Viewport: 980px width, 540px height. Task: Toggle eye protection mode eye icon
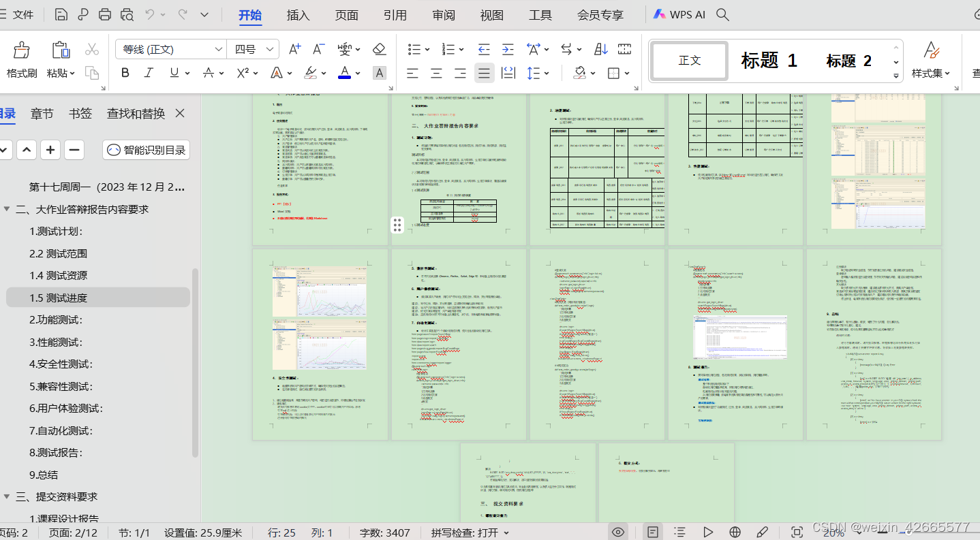point(617,532)
